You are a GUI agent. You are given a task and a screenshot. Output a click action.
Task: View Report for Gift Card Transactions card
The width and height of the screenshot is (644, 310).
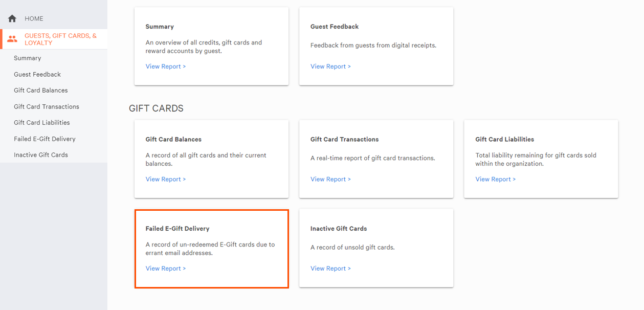[330, 179]
